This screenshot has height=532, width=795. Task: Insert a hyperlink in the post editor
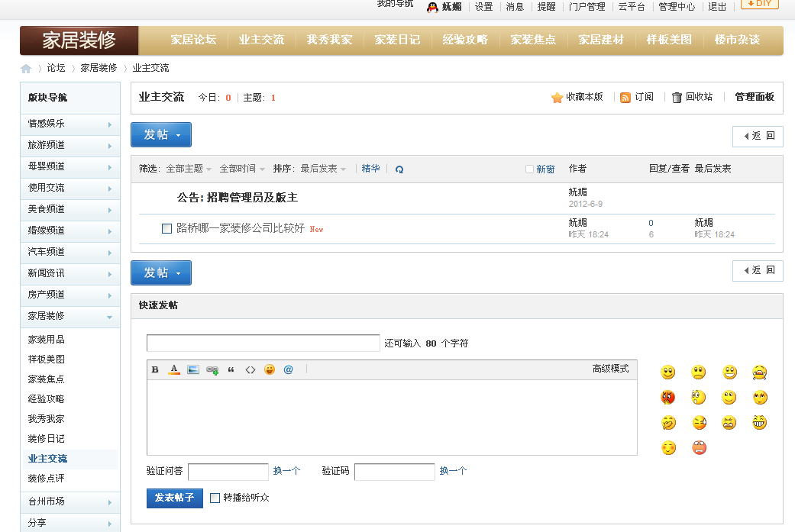212,369
